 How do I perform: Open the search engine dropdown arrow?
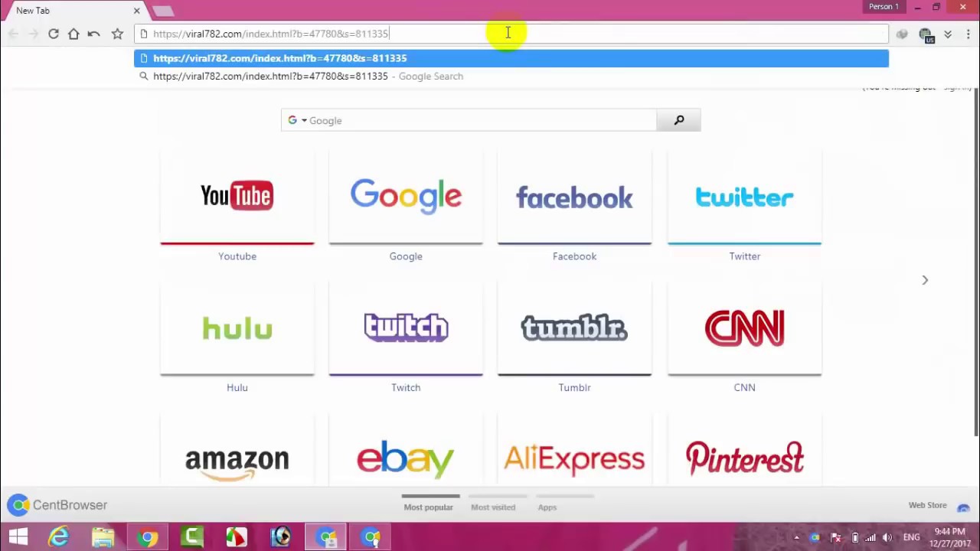click(304, 120)
